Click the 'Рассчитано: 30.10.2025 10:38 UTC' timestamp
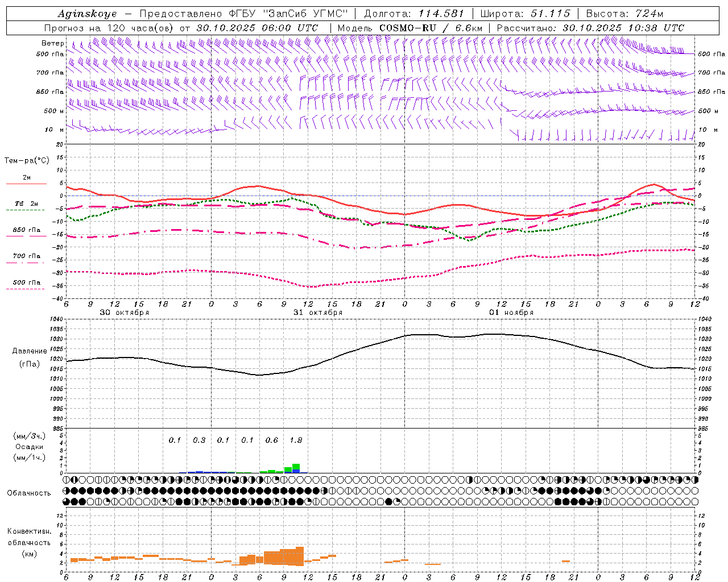The width and height of the screenshot is (728, 582). (x=590, y=28)
